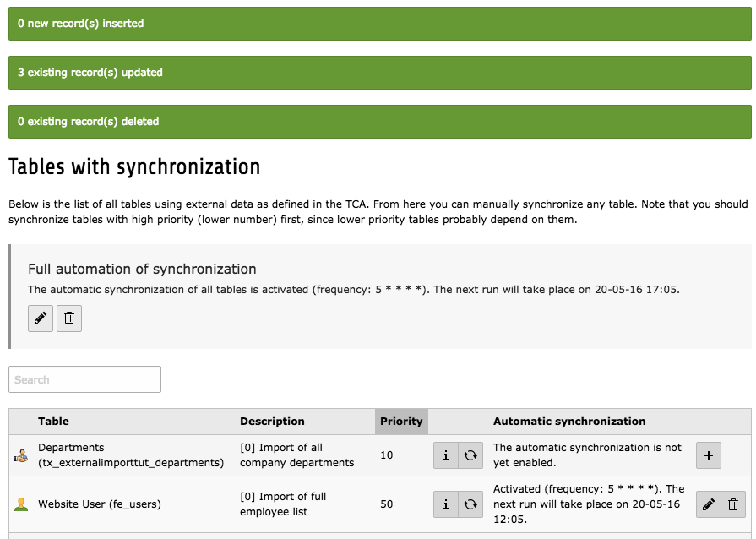Click the Description column header
The image size is (756, 539).
272,422
